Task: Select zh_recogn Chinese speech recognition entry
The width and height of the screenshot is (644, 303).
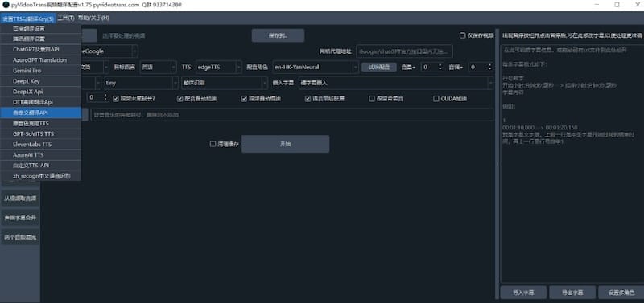Action: pos(41,176)
